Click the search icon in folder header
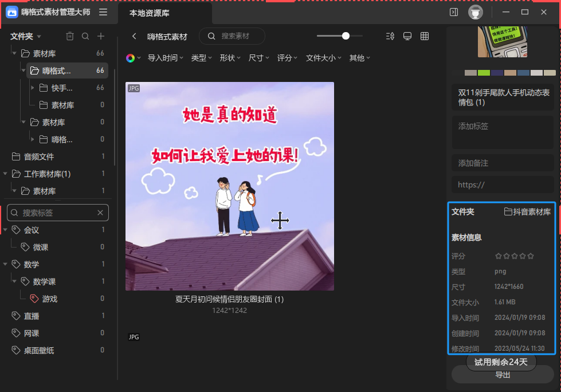 click(85, 36)
